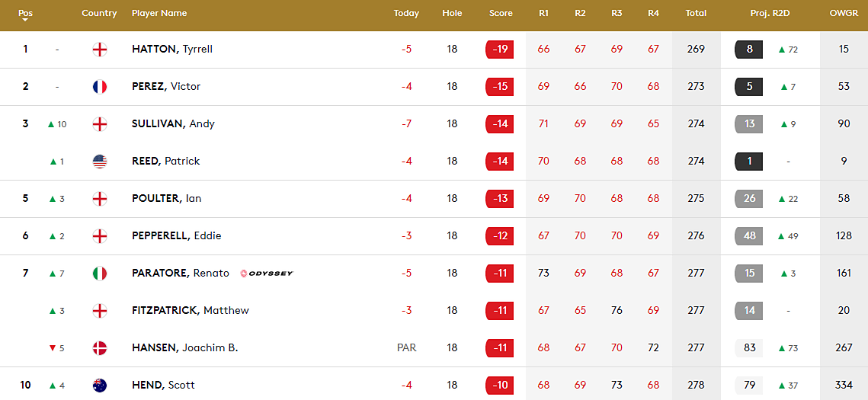
Task: Click the England flag beside Tyrrell Hatton
Action: click(99, 50)
